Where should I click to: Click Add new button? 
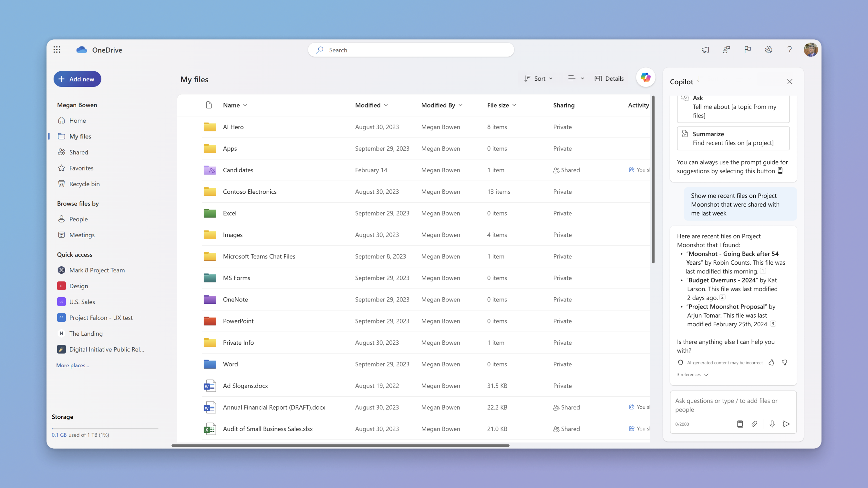pos(76,79)
